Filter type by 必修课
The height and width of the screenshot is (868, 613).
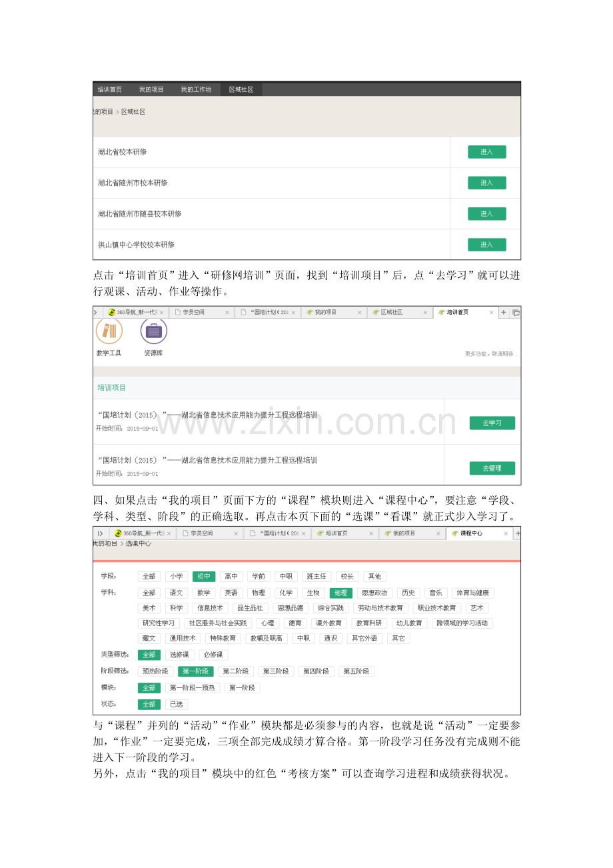click(x=214, y=655)
